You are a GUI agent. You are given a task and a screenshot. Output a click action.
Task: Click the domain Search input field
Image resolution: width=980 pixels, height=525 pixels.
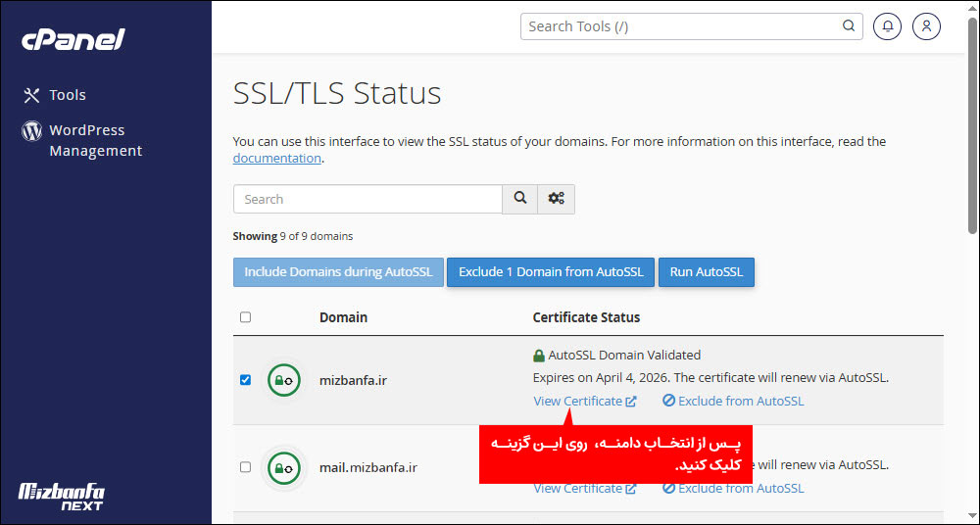pyautogui.click(x=367, y=200)
